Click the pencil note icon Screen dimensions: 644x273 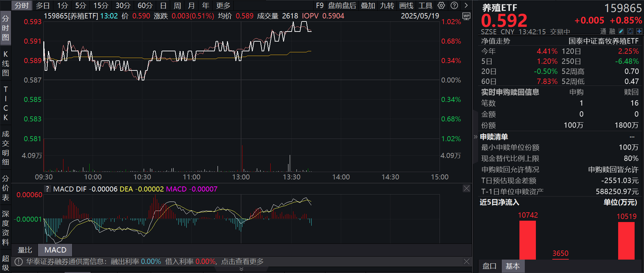point(621,31)
